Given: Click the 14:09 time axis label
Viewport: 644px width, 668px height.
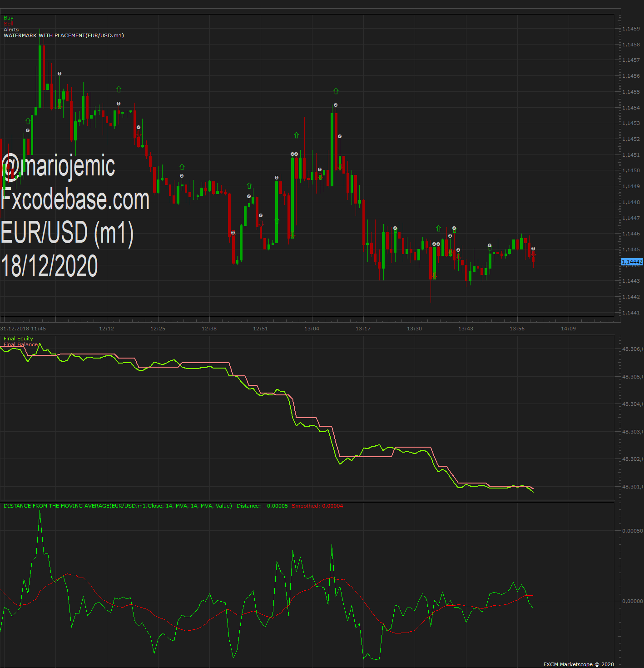Looking at the screenshot, I should (569, 329).
